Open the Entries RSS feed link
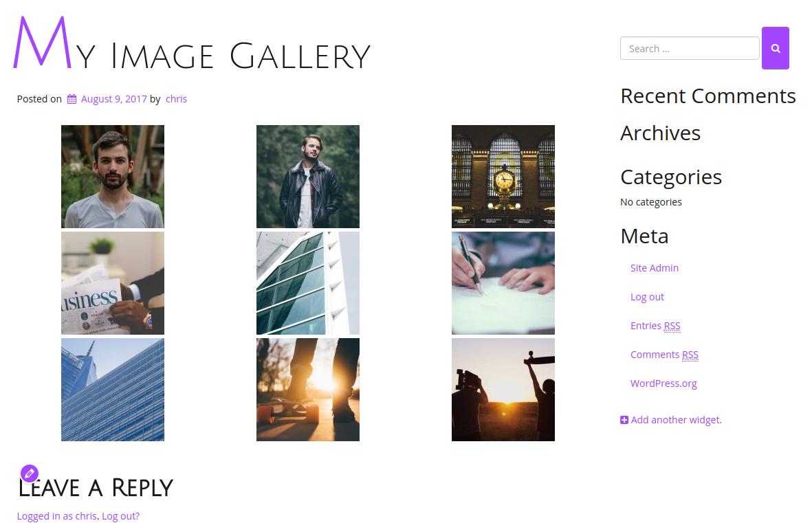Viewport: 812px width, 523px height. point(655,326)
